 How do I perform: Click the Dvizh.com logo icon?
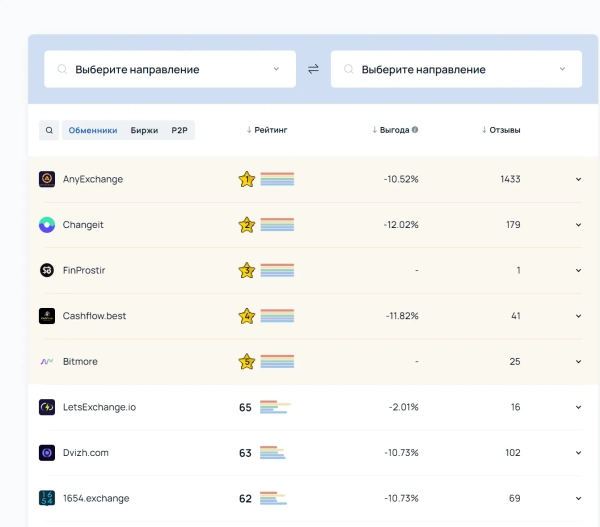click(x=47, y=452)
